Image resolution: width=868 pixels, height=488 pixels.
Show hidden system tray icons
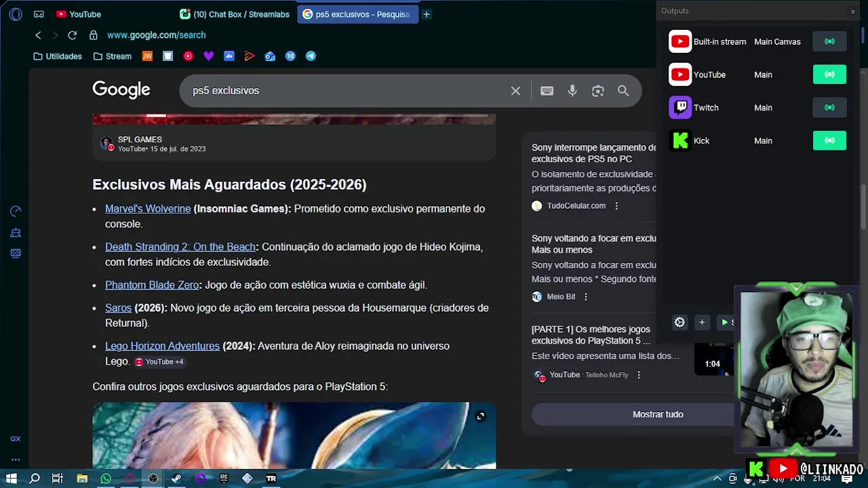click(717, 479)
